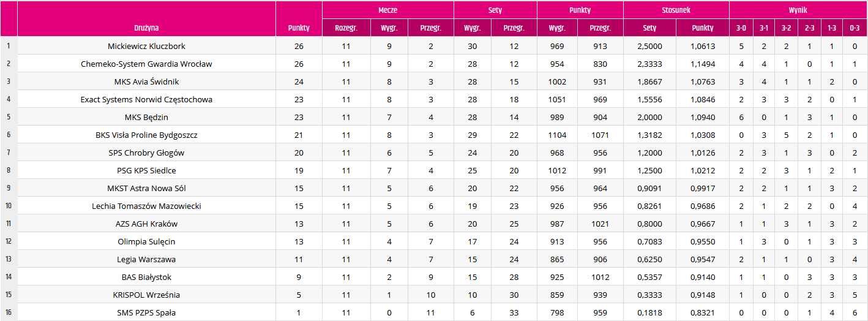Sort by the Punkty column header
868x321 pixels.
pyautogui.click(x=299, y=28)
